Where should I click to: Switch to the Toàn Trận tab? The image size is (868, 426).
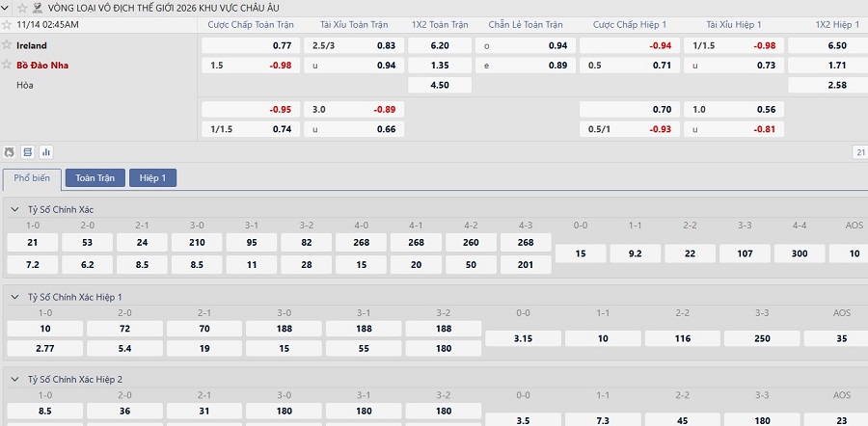tap(95, 178)
